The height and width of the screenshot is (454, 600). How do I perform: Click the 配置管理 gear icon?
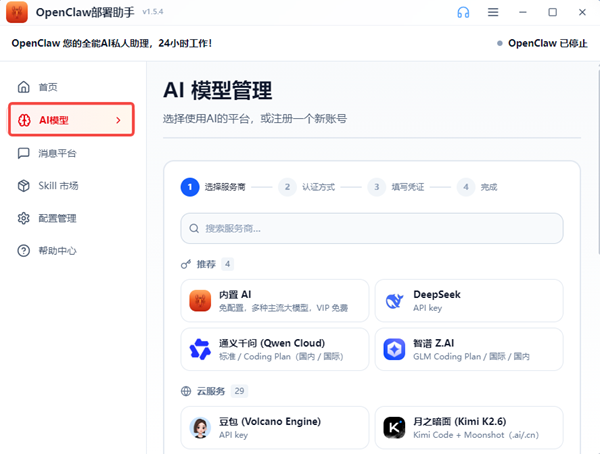coord(24,218)
